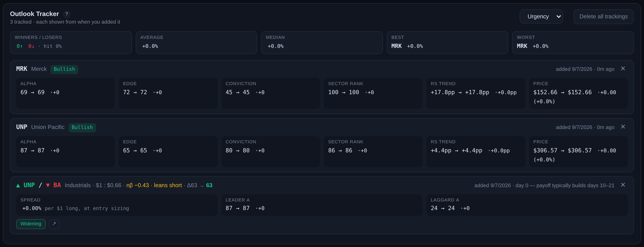
Task: Open the Urgency sort dropdown
Action: 541,16
